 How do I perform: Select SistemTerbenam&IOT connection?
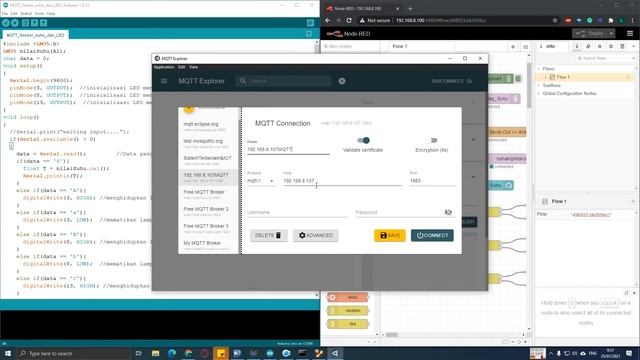click(x=208, y=160)
